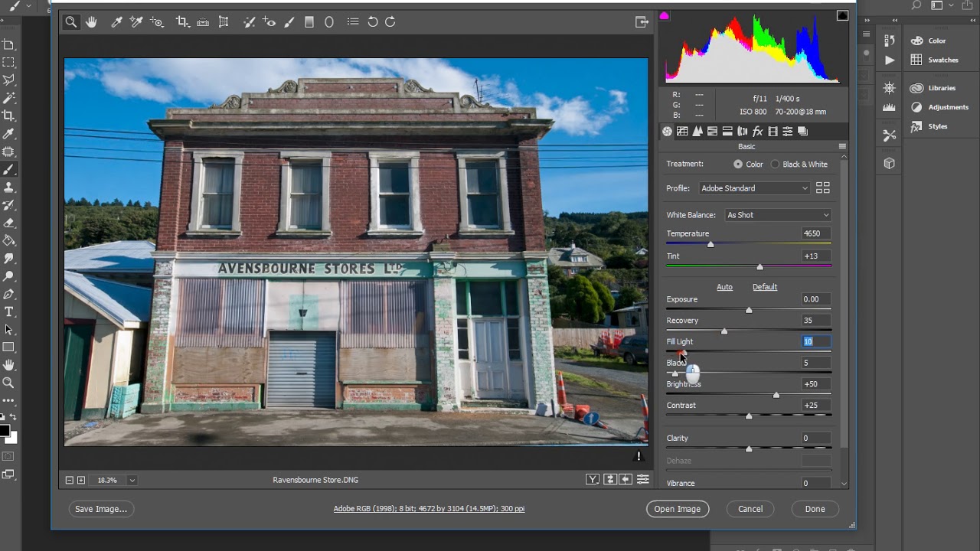Click the warning exclamation icon below preview

[639, 456]
